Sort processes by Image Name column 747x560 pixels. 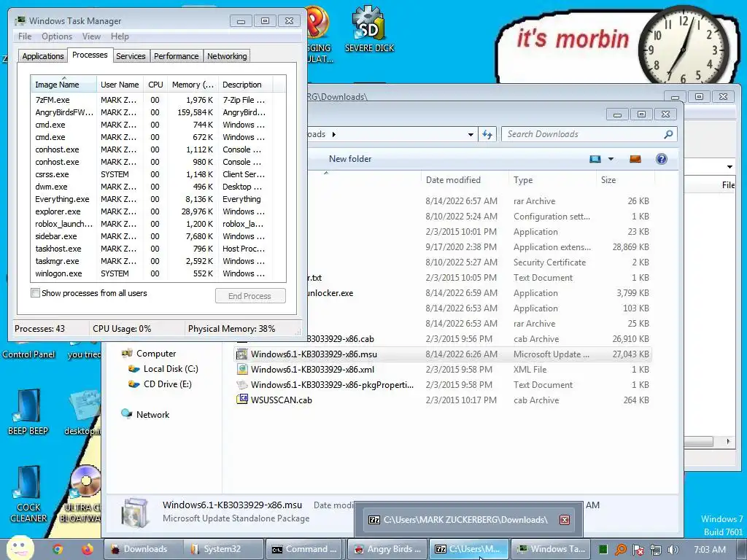click(63, 85)
